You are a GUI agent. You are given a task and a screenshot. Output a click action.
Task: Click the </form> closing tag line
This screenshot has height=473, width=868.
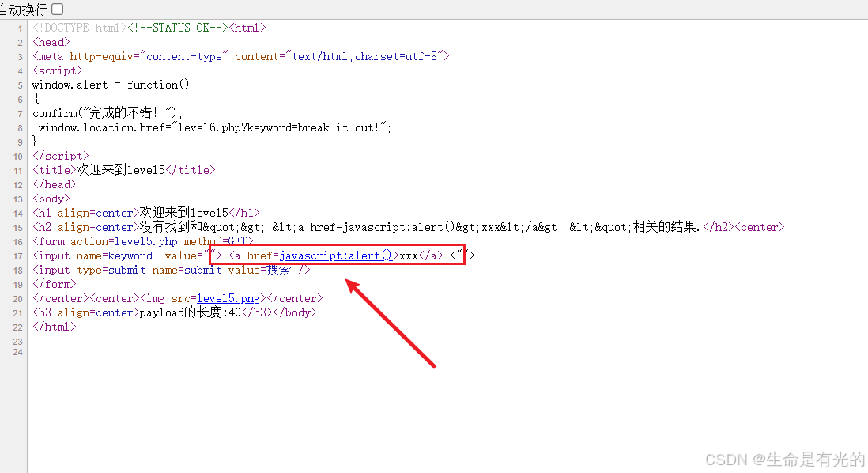[x=55, y=284]
